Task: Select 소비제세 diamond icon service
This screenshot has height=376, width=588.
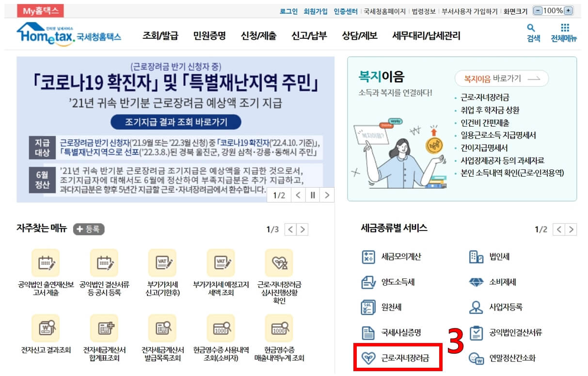Action: [x=493, y=282]
